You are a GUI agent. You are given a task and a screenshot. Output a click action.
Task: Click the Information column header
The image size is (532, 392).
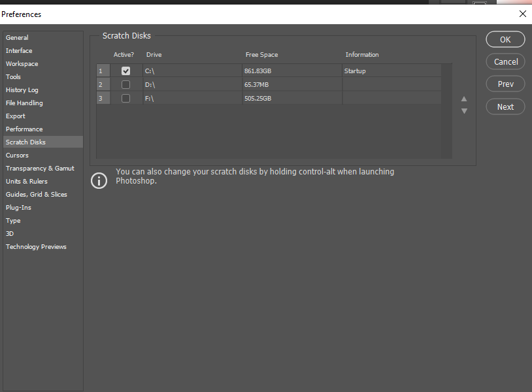(x=361, y=55)
